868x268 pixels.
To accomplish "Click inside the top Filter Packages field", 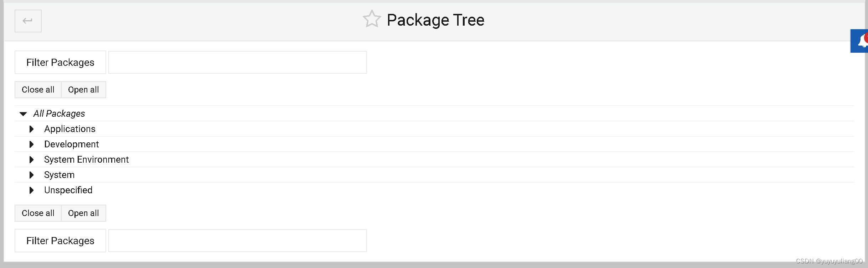I will click(x=238, y=62).
